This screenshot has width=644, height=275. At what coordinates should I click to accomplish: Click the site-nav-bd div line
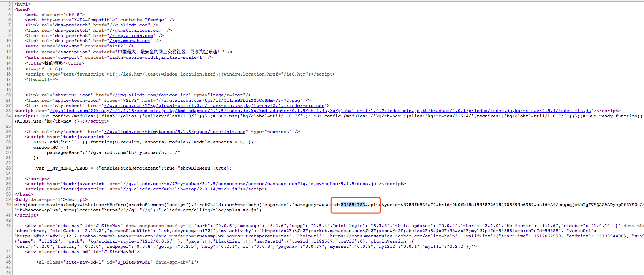click(x=82, y=252)
